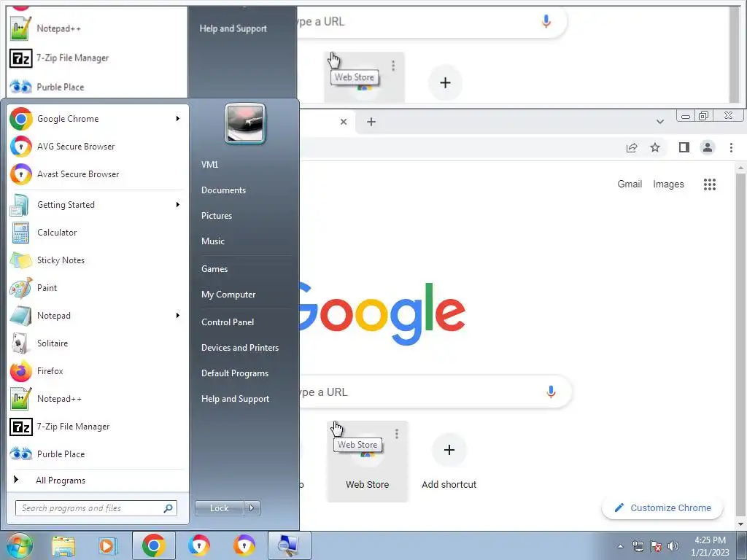Expand Notepad recent files arrow
This screenshot has height=560, width=747.
pyautogui.click(x=178, y=315)
